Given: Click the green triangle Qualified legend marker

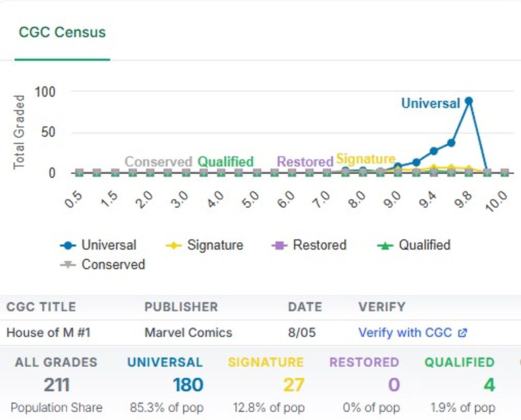Looking at the screenshot, I should [385, 246].
